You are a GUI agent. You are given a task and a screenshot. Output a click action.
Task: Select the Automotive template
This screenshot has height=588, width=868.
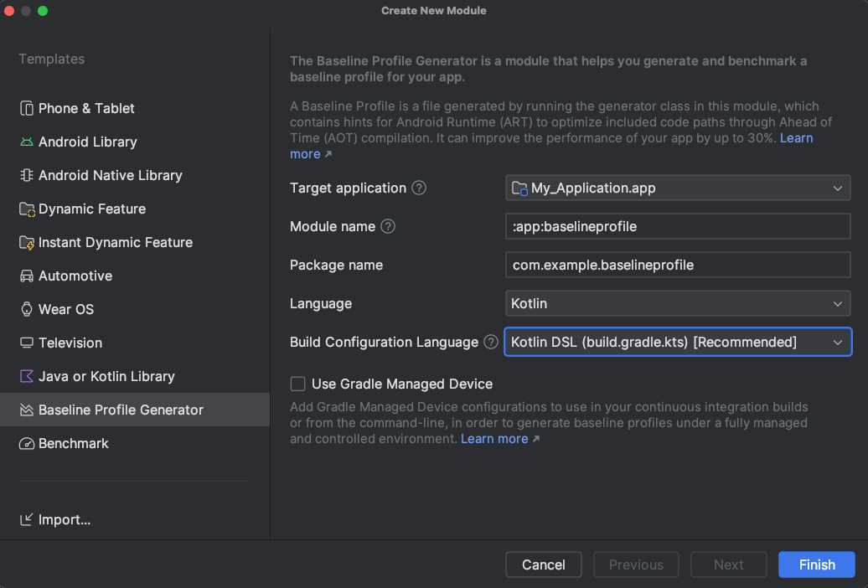[x=75, y=276]
